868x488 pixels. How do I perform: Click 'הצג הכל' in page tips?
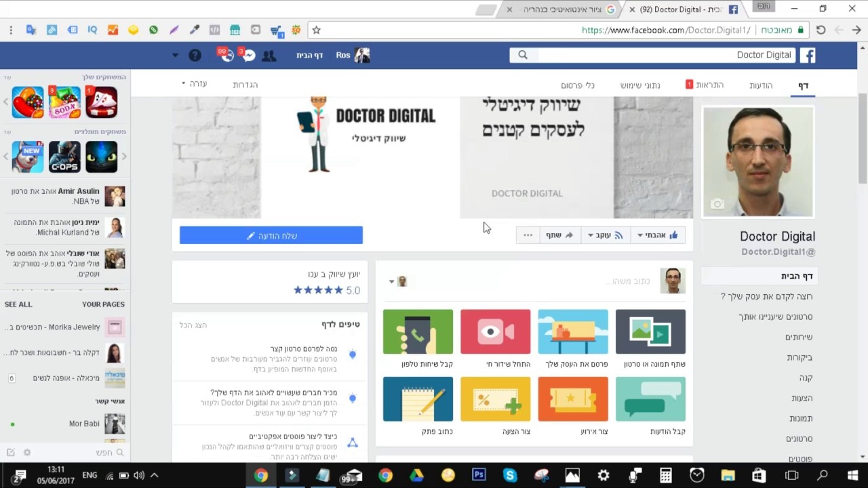193,325
